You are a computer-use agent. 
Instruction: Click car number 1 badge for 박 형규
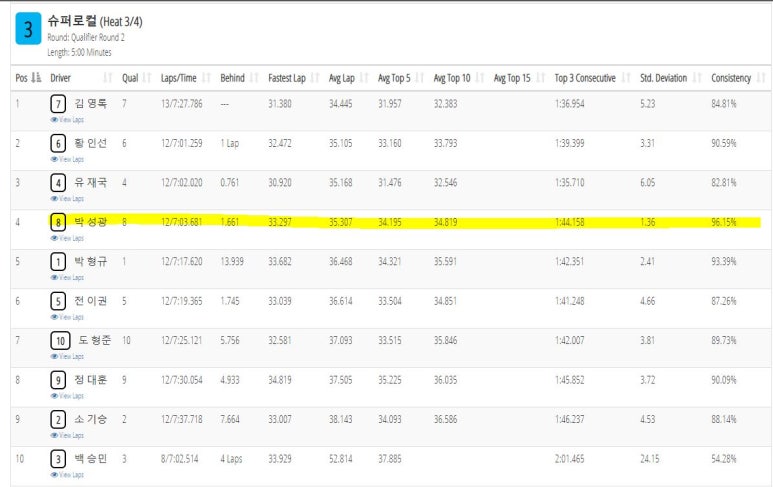58,262
